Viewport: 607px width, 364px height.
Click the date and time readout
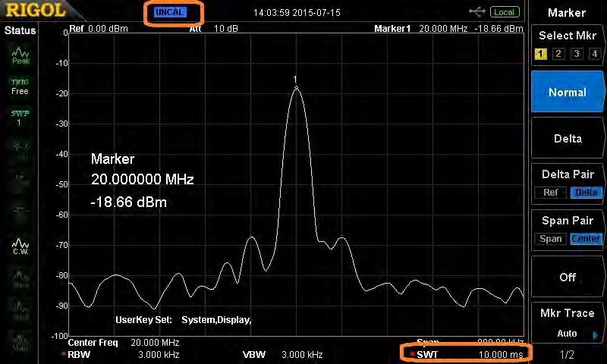[297, 13]
